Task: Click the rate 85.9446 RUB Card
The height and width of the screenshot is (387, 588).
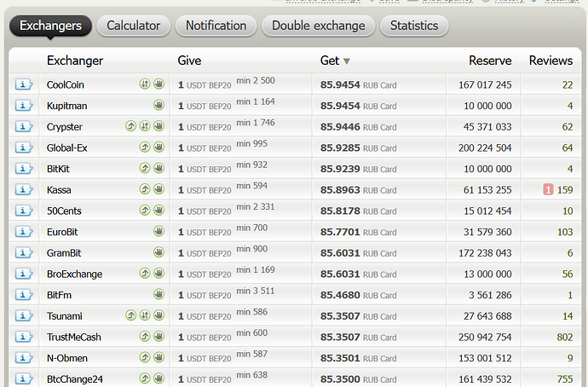Action: click(x=358, y=127)
